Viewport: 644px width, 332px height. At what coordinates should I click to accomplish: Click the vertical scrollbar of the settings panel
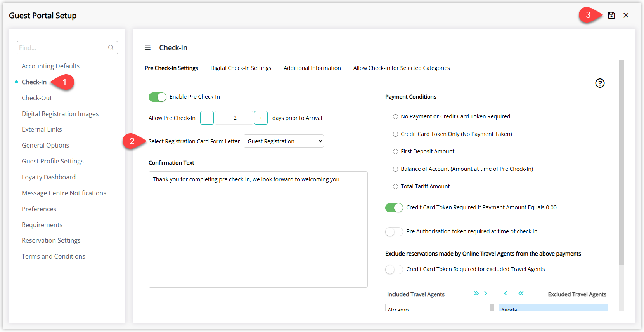pyautogui.click(x=621, y=163)
